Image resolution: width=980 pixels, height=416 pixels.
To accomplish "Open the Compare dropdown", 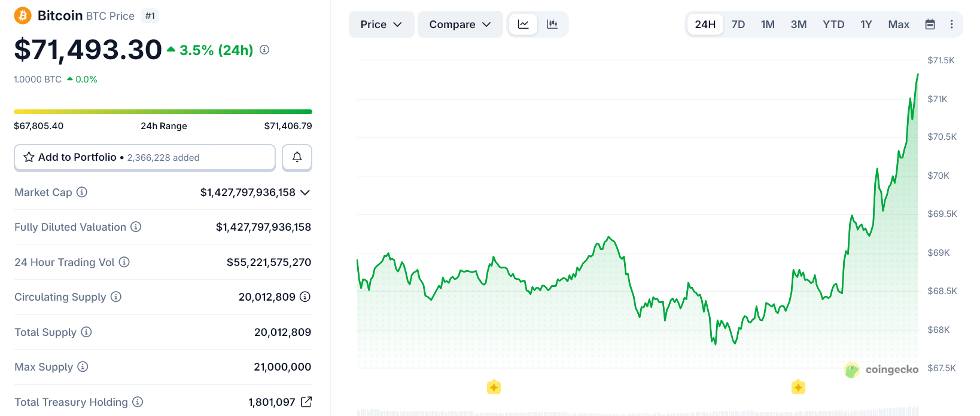I will tap(460, 25).
